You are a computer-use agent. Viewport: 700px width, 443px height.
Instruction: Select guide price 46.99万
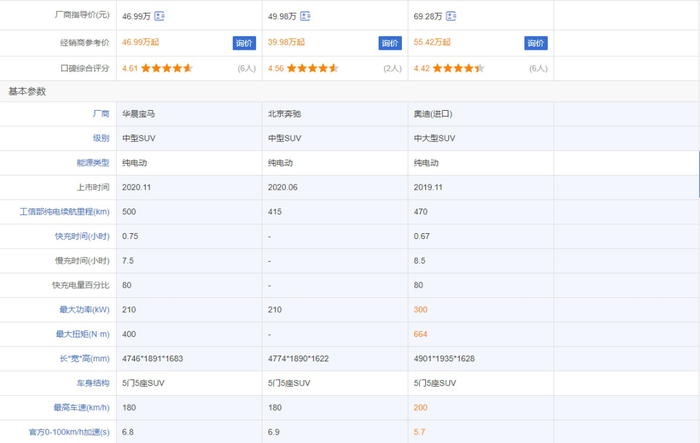pos(137,17)
